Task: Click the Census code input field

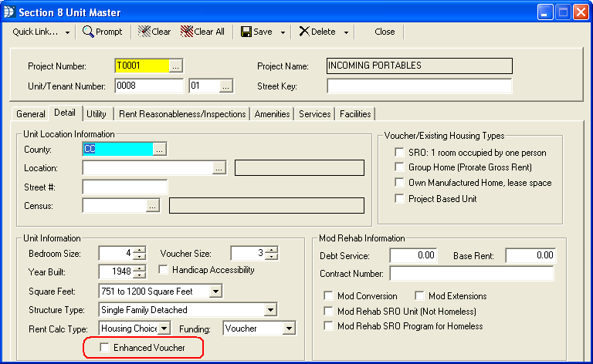Action: coord(114,206)
